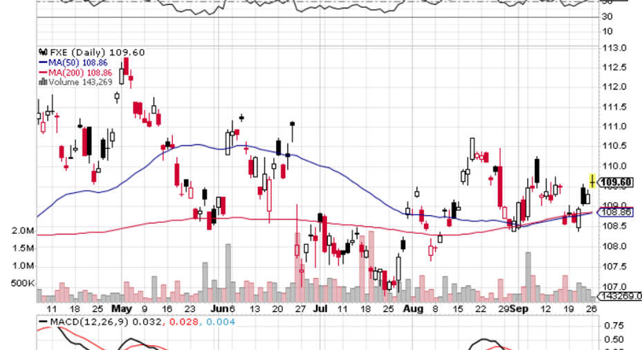Click the 1.5M volume axis label
The image size is (644, 350).
(23, 248)
